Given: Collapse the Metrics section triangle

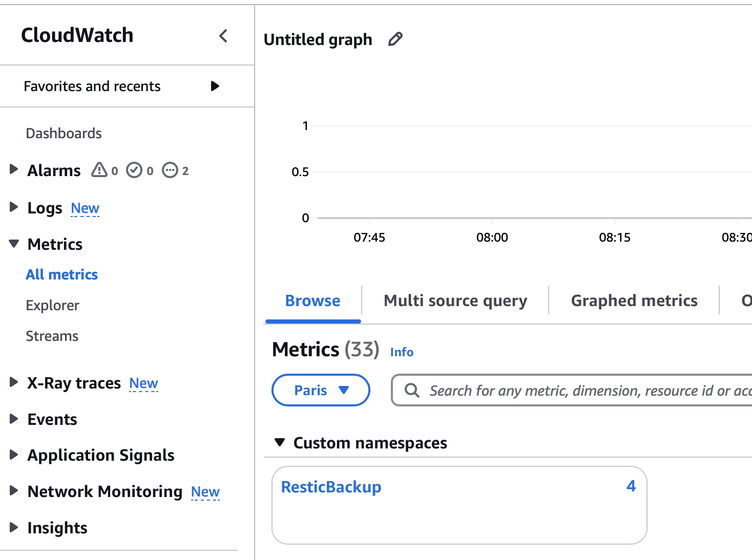Looking at the screenshot, I should click(x=14, y=244).
